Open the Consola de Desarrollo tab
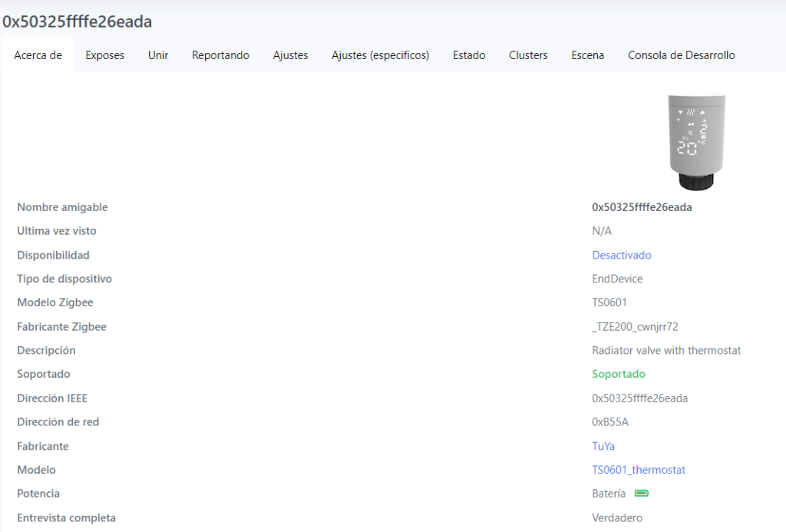The height and width of the screenshot is (532, 786). [681, 55]
